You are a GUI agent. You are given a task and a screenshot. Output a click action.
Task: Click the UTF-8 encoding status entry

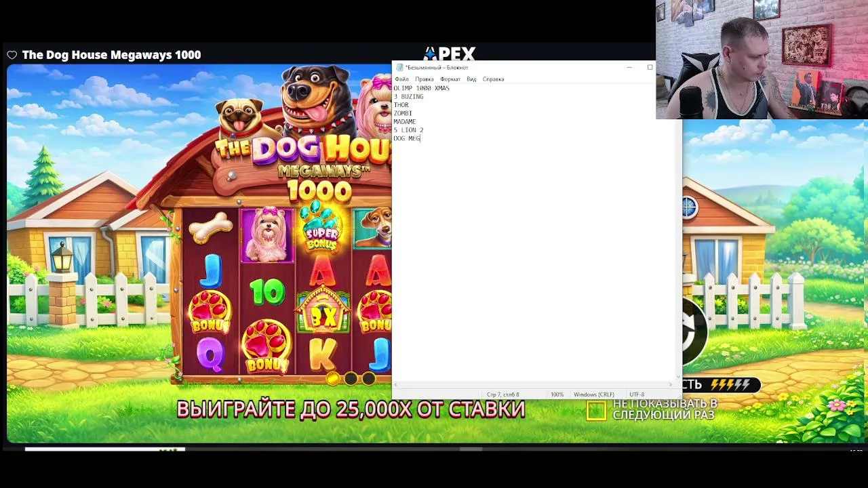pos(637,394)
